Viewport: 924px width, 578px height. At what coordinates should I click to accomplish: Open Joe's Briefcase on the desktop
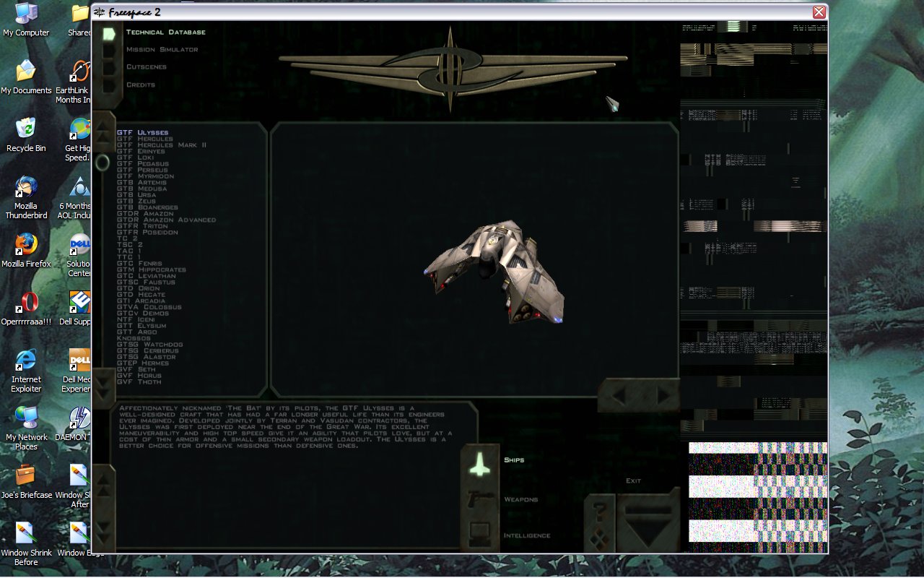point(26,481)
